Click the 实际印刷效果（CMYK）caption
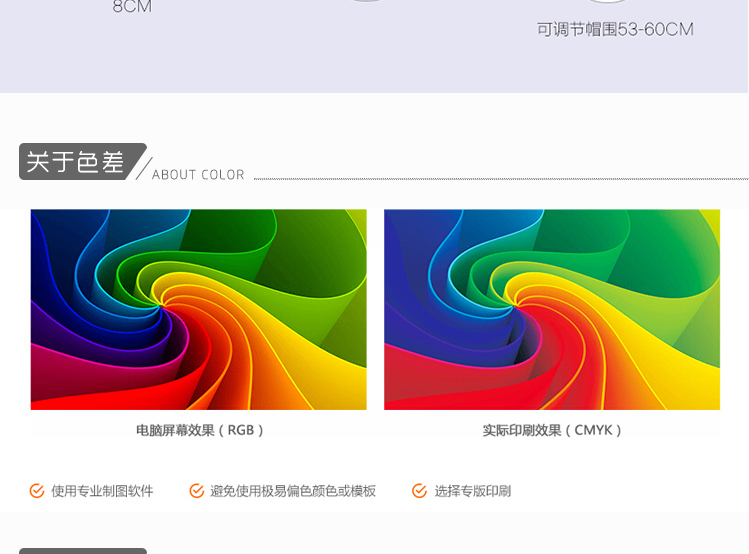The width and height of the screenshot is (749, 554). (552, 430)
